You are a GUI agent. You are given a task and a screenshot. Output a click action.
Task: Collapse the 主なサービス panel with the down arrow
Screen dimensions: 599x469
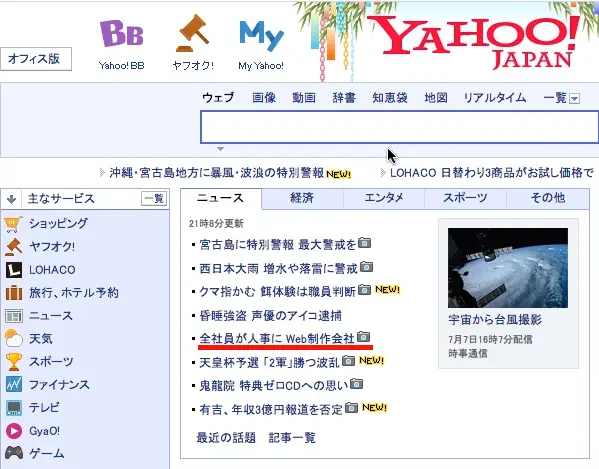click(11, 199)
